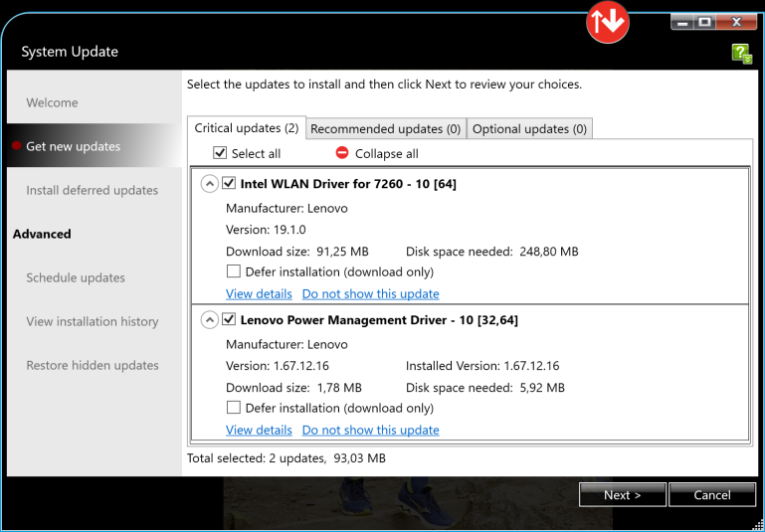This screenshot has height=532, width=765.
Task: Click Disk space needed 5,92 MB value
Action: click(x=542, y=388)
